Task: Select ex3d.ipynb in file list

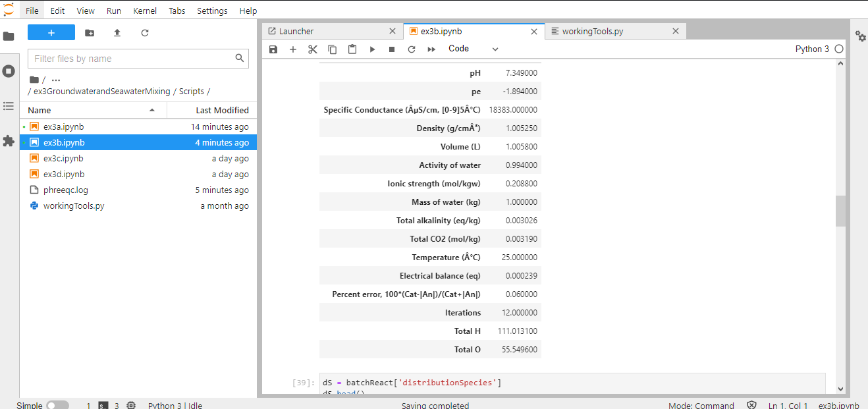Action: click(x=138, y=174)
